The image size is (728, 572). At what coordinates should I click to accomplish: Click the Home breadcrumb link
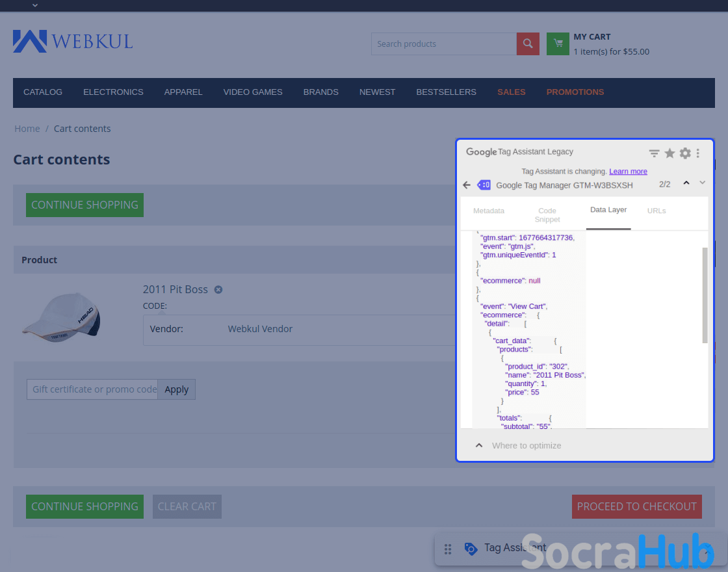tap(27, 129)
